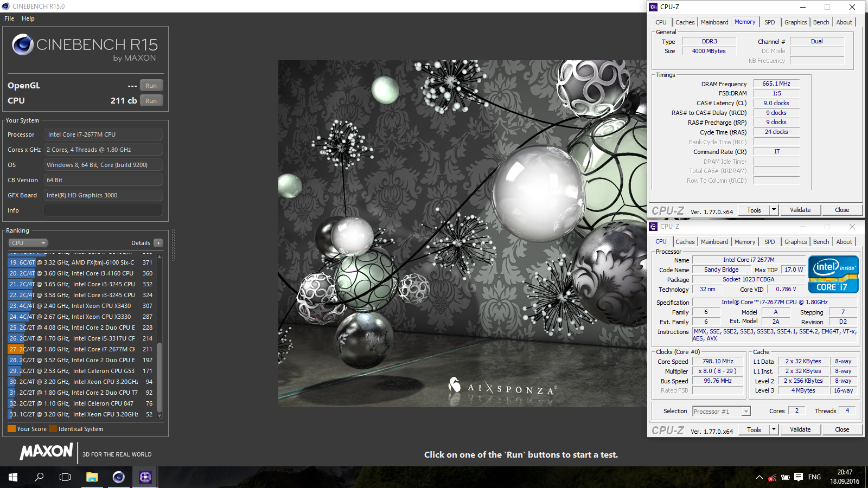Show hidden tray icons chevron
The width and height of the screenshot is (868, 488).
tap(759, 477)
